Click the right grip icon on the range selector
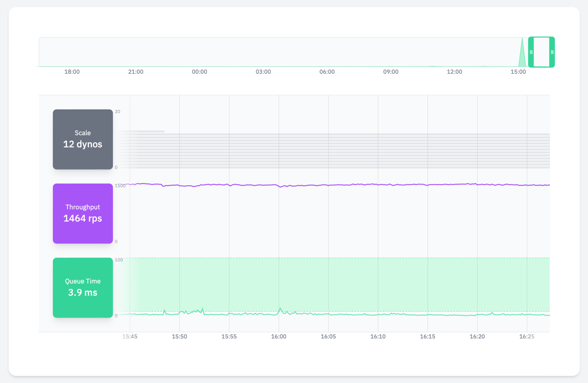This screenshot has height=383, width=588. coord(551,52)
